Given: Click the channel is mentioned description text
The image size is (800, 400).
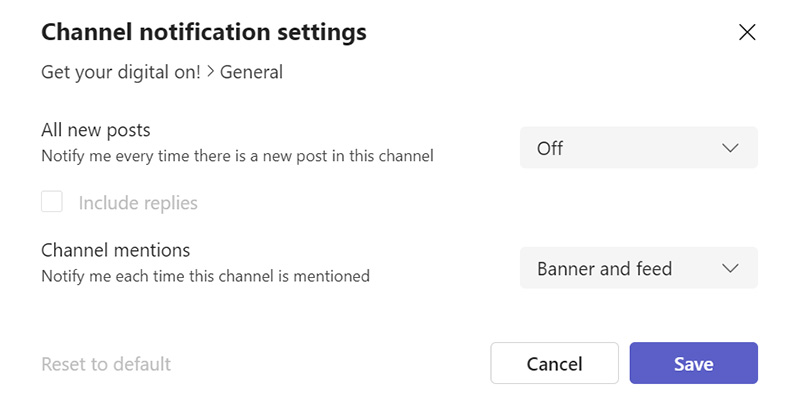Looking at the screenshot, I should pyautogui.click(x=205, y=276).
